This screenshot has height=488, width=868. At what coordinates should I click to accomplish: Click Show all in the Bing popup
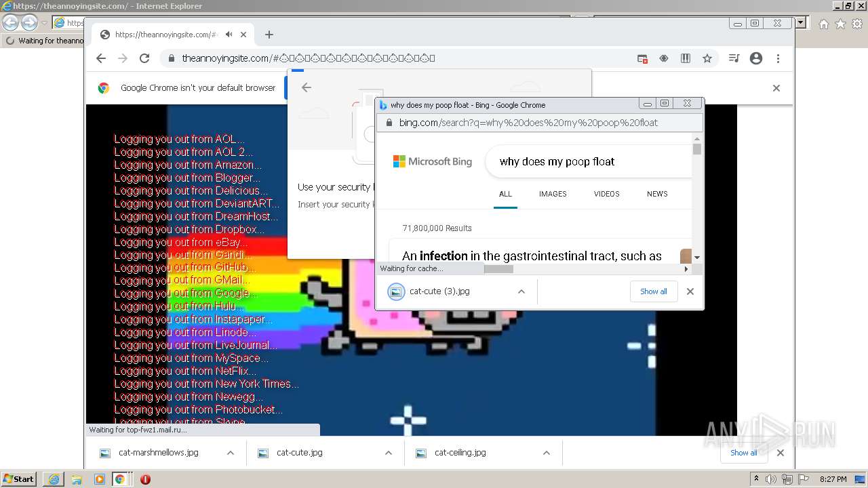click(x=654, y=291)
